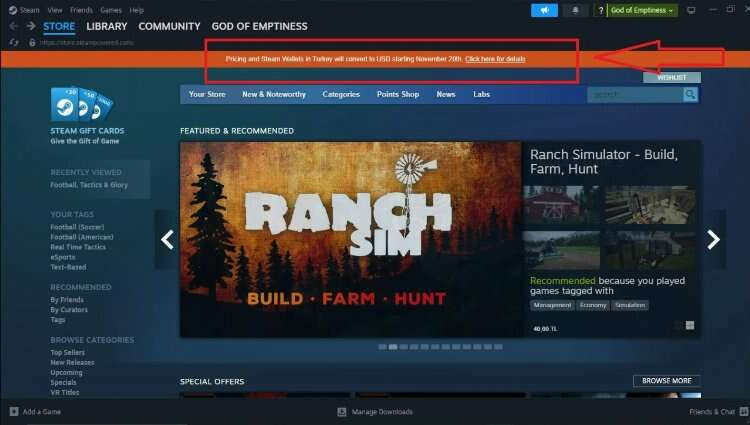Click the BROWSE MORE button
The height and width of the screenshot is (425, 750).
(x=667, y=381)
